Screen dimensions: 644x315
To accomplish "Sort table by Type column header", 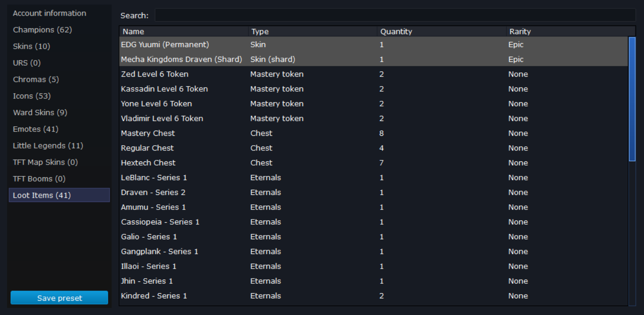I will [313, 32].
